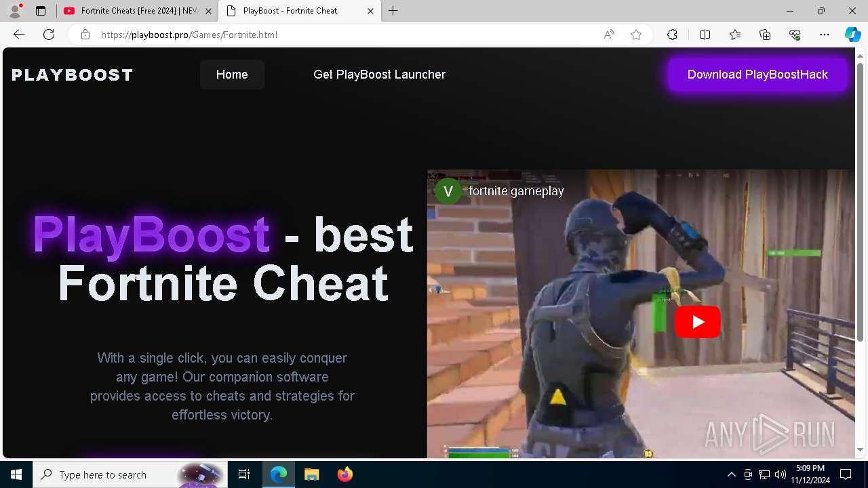Activate Read aloud icon in address bar
Screen dimensions: 868x488
click(609, 35)
